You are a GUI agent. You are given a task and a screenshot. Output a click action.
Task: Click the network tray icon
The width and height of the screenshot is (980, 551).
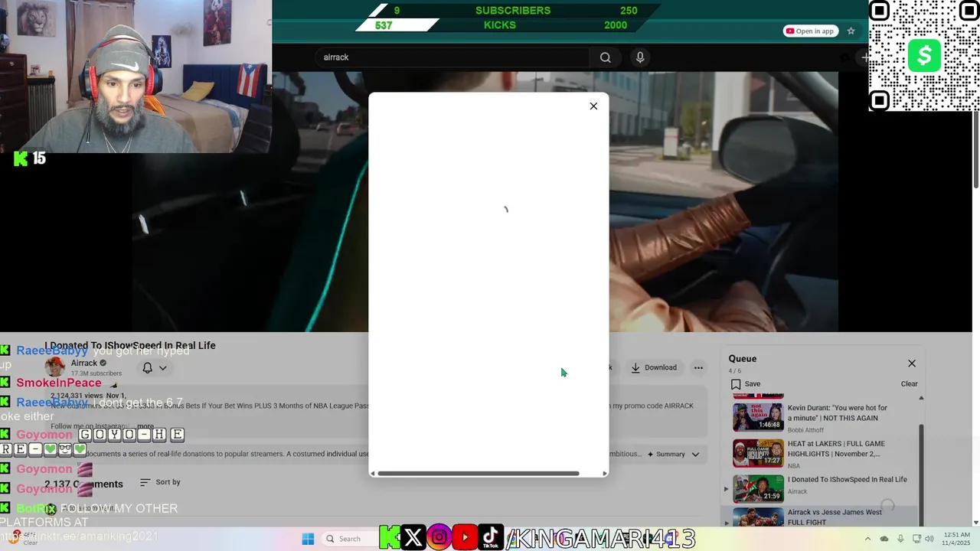[916, 539]
